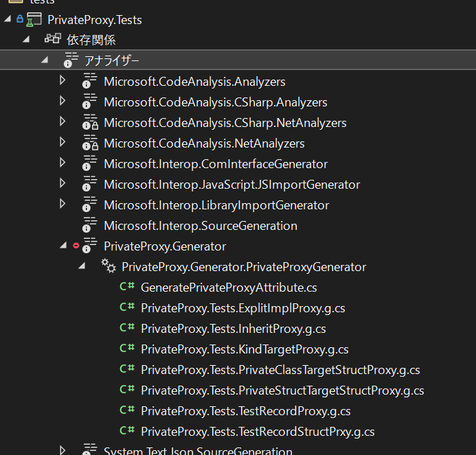Expand Microsoft.Interop.JavaScript.JSImportGenerator

(x=63, y=183)
